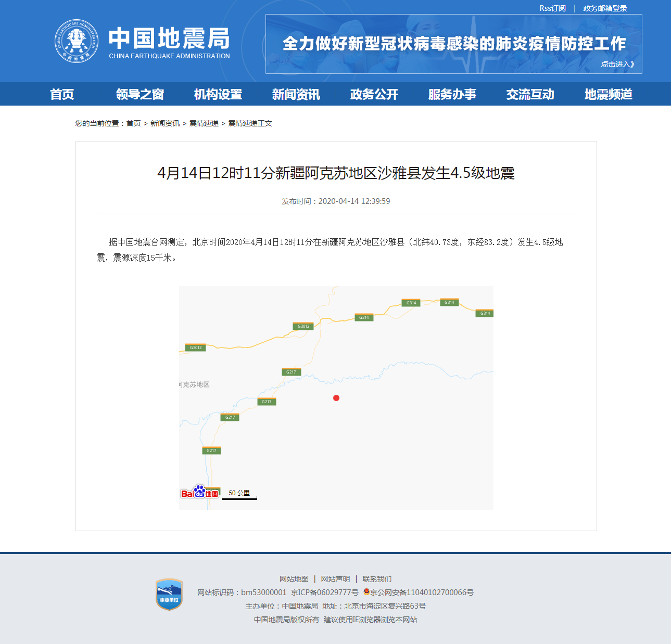The width and height of the screenshot is (671, 644).
Task: Go to 政务公开 in the main navigation
Action: pyautogui.click(x=374, y=94)
